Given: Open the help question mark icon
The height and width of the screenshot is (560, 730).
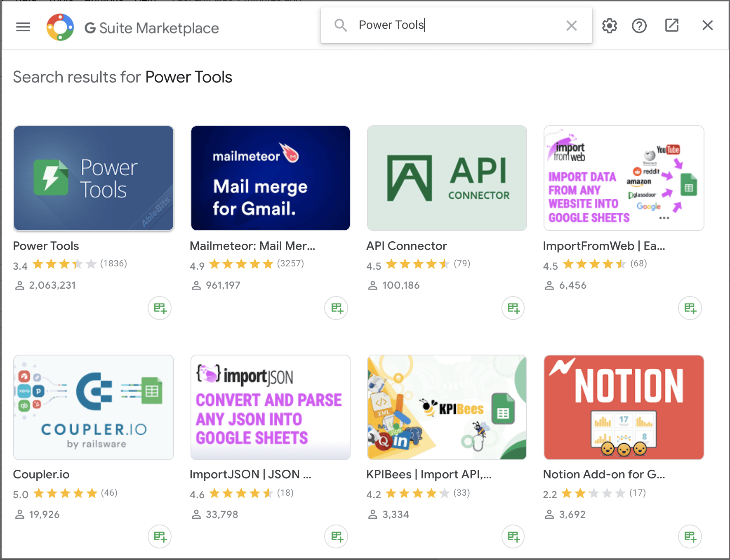Looking at the screenshot, I should point(639,26).
